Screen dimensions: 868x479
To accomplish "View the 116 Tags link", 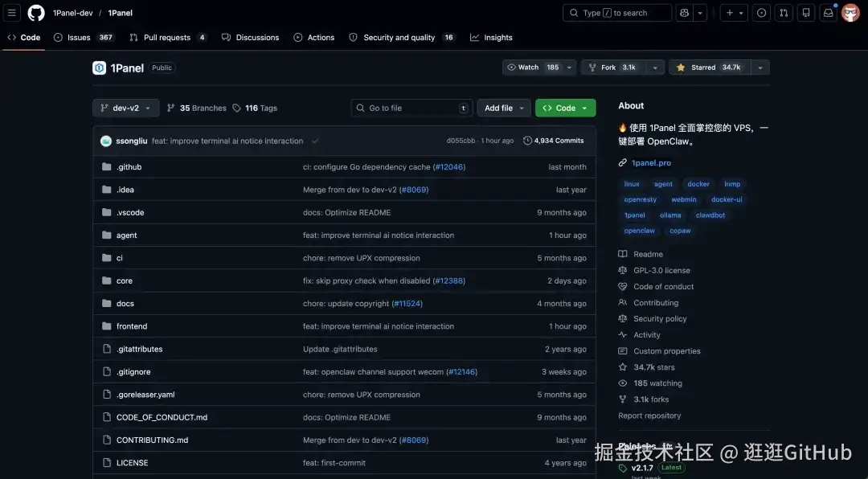I will click(x=255, y=108).
